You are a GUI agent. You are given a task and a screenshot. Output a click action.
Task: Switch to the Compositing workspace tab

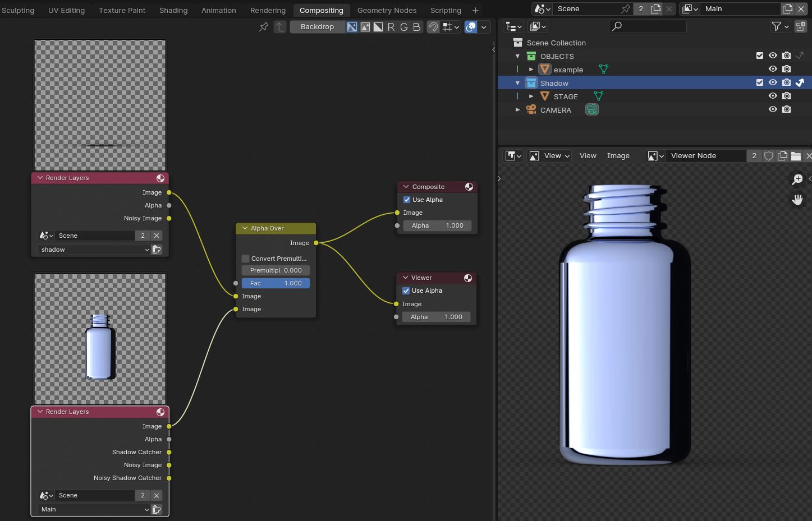point(321,10)
